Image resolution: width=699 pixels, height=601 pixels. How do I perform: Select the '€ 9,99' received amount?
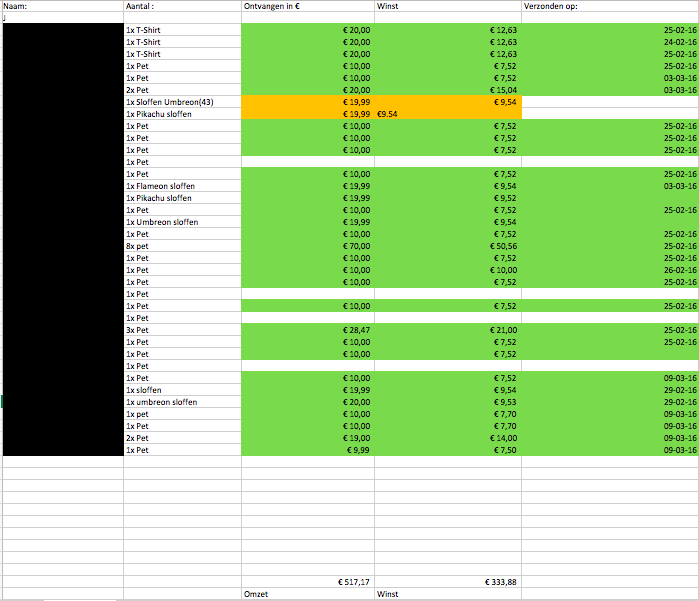pyautogui.click(x=308, y=450)
